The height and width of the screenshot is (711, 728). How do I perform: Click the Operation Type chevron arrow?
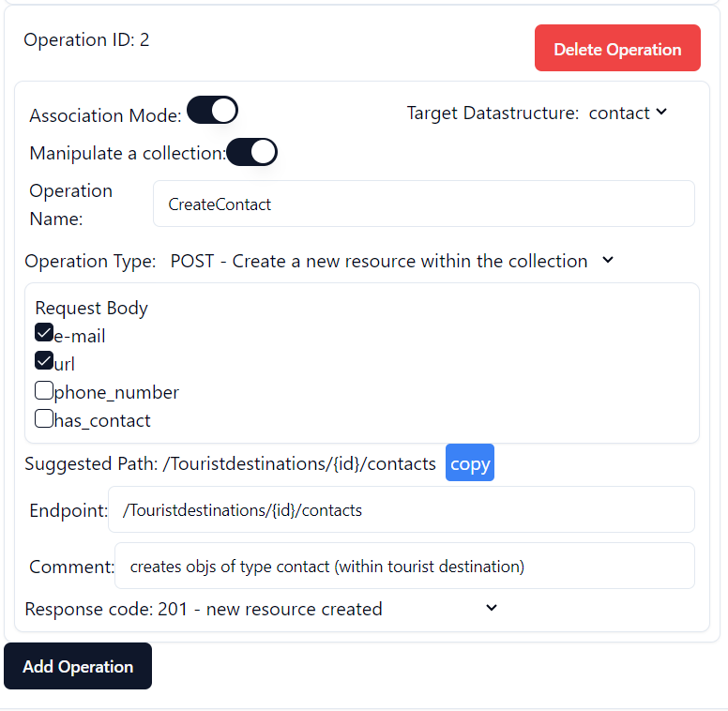tap(607, 260)
